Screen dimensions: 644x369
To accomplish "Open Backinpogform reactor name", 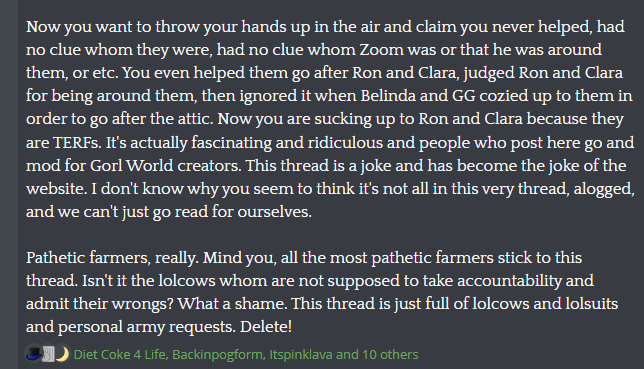I will point(218,354).
